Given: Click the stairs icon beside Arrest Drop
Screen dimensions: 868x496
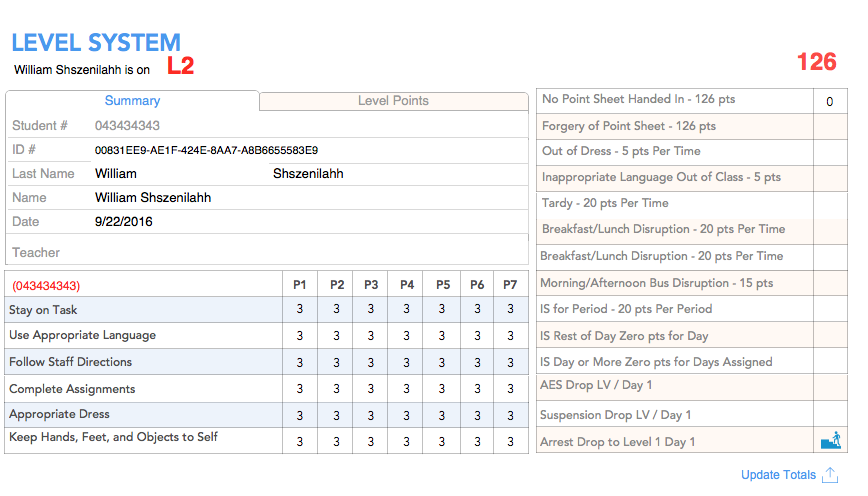Looking at the screenshot, I should click(830, 441).
